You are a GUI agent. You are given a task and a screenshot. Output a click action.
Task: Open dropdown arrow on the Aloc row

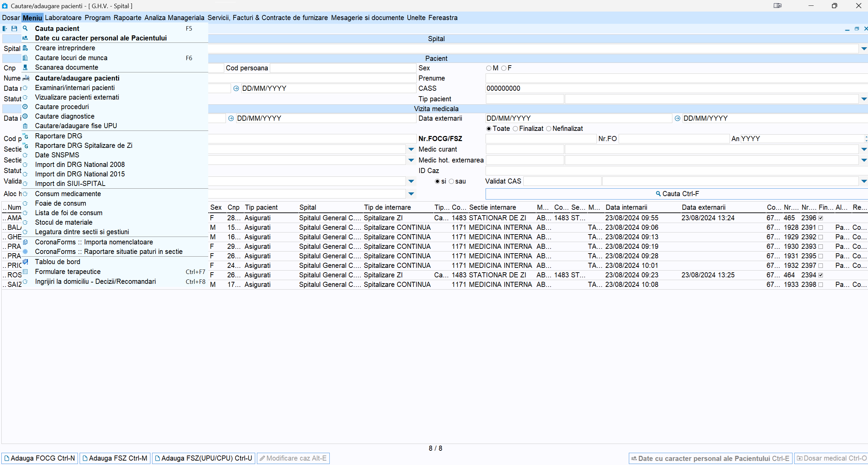coord(411,194)
